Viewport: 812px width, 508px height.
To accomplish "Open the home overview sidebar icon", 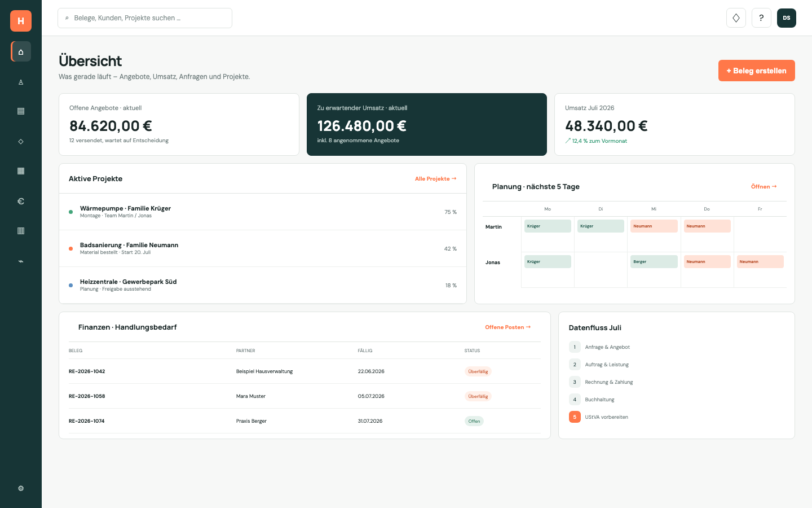I will [21, 52].
